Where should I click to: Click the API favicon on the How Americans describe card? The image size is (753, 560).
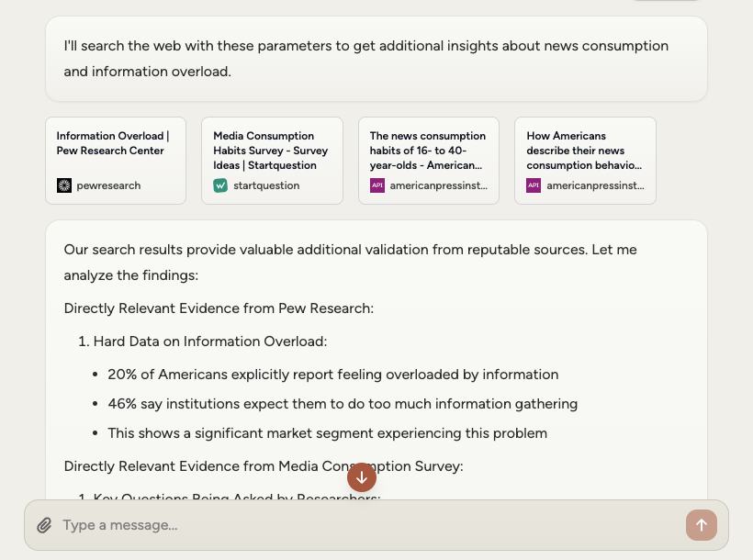coord(534,185)
